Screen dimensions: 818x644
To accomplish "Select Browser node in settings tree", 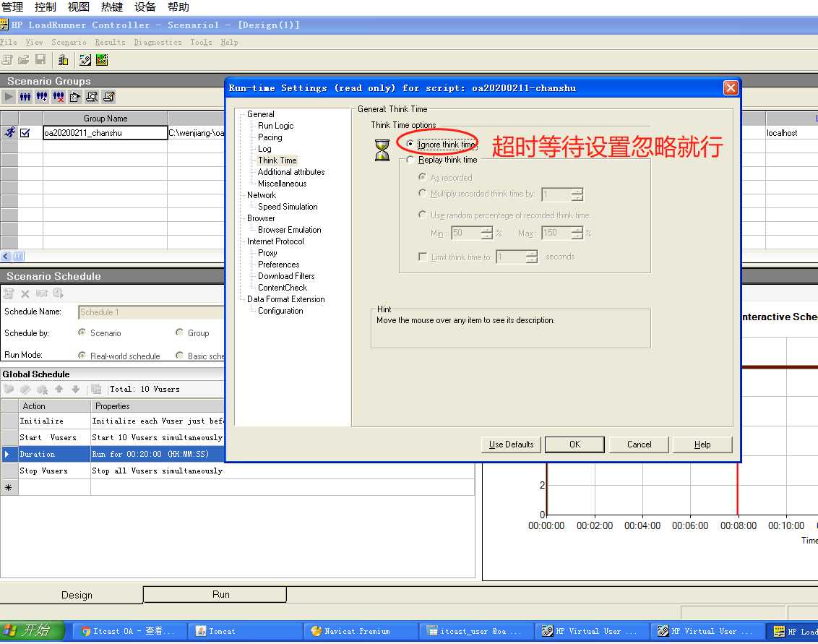I will 261,218.
